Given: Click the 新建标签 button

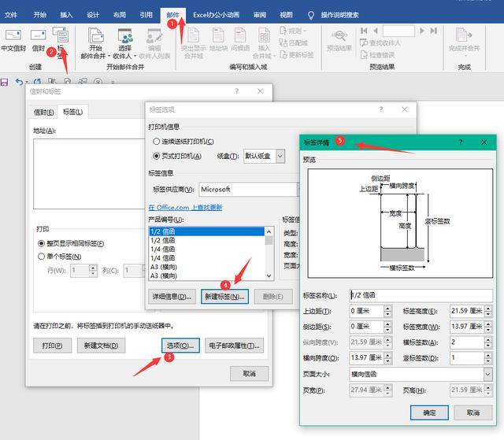Looking at the screenshot, I should [x=224, y=297].
